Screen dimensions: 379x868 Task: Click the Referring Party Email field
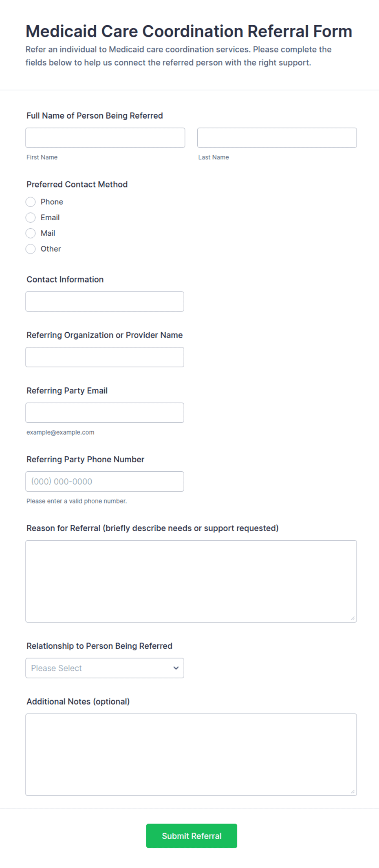(x=105, y=413)
